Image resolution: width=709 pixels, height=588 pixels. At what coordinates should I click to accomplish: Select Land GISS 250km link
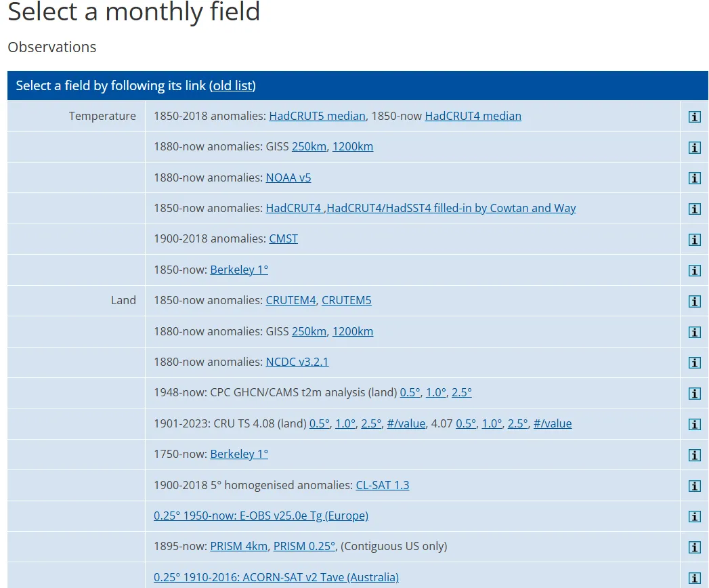click(309, 331)
